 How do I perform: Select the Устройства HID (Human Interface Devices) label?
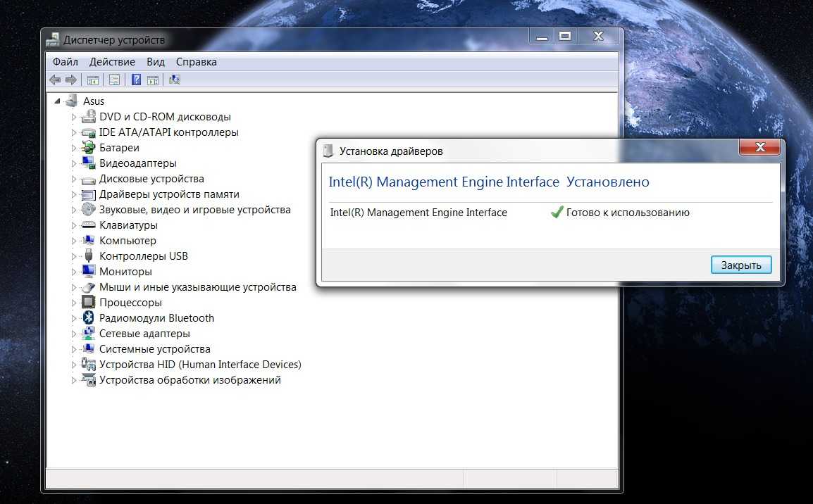click(200, 364)
